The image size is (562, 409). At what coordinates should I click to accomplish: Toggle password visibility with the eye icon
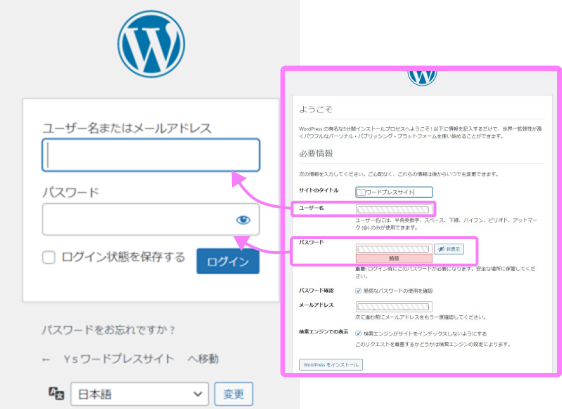click(243, 220)
